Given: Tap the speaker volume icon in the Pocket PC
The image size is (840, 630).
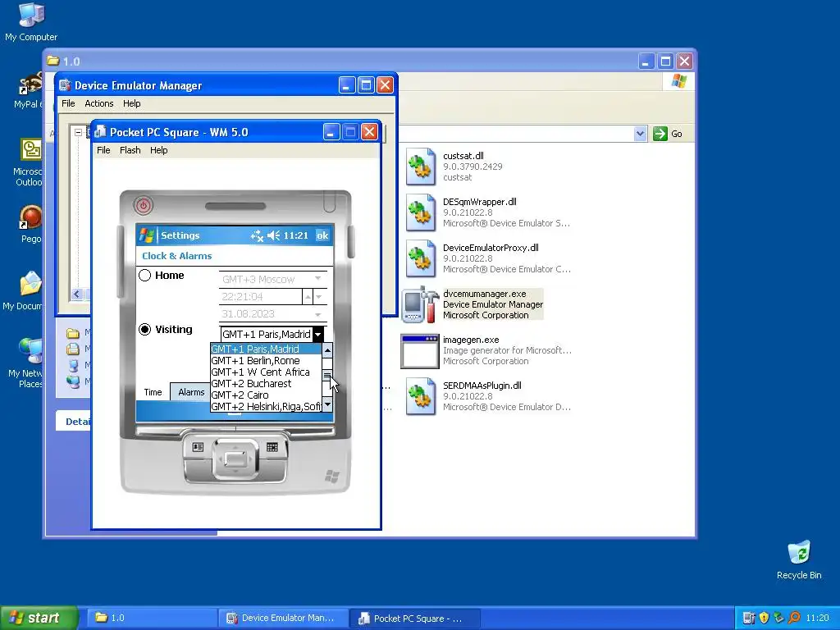Looking at the screenshot, I should point(274,235).
